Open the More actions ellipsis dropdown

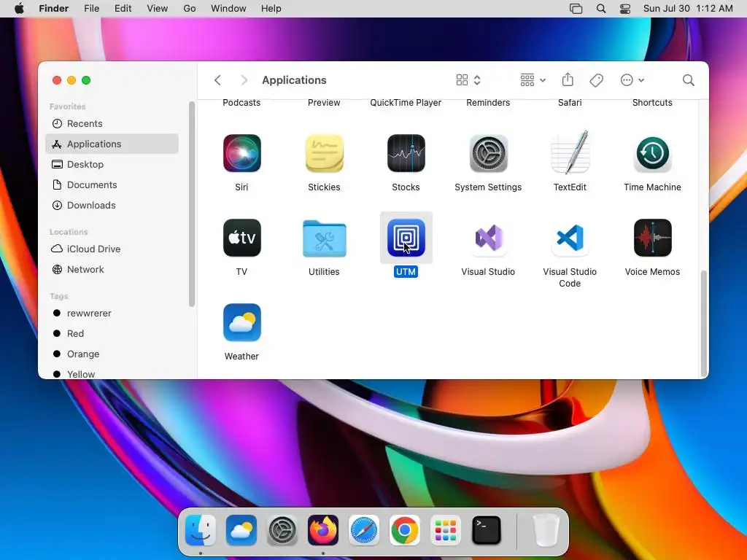pyautogui.click(x=632, y=80)
